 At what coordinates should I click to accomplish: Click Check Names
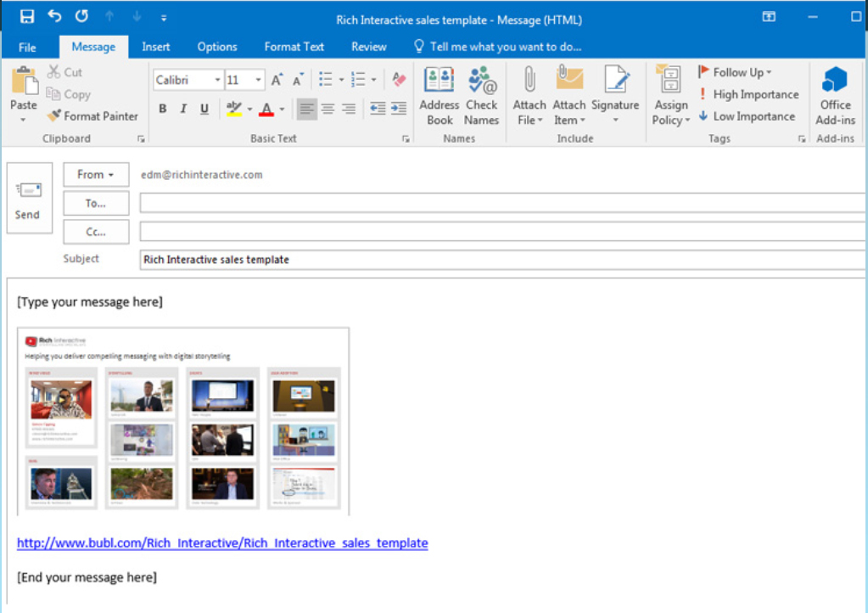tap(482, 96)
